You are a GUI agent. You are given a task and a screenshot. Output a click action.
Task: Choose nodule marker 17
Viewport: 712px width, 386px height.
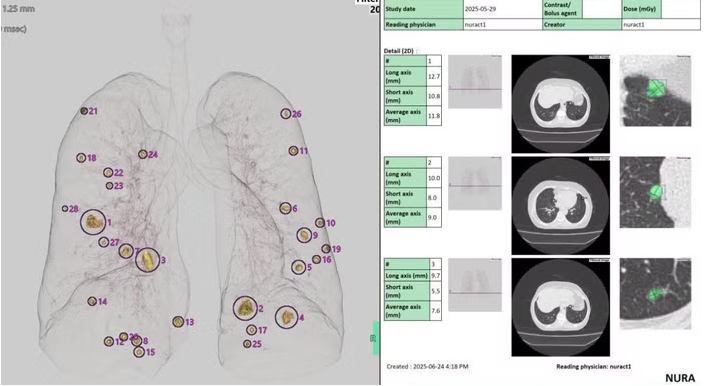tap(252, 330)
